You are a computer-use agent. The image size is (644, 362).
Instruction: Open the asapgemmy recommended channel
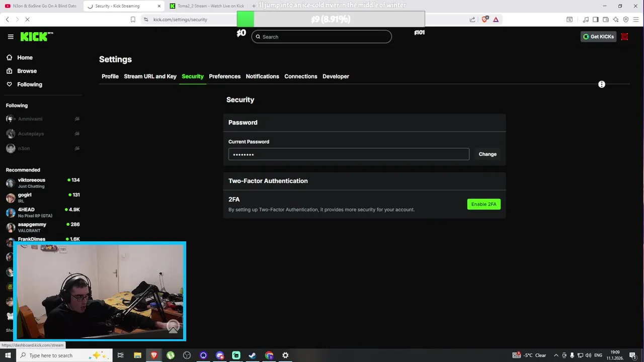point(43,227)
